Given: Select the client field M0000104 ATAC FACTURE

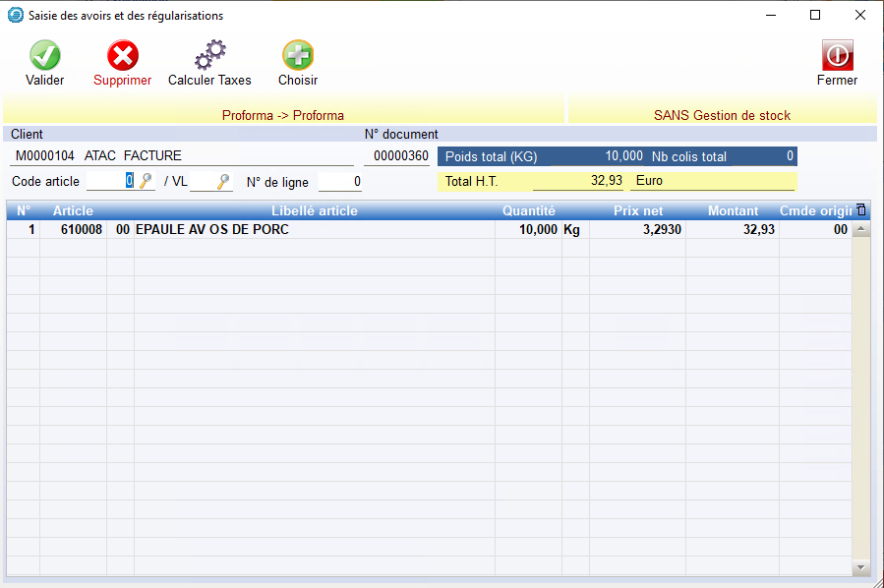Looking at the screenshot, I should [182, 155].
